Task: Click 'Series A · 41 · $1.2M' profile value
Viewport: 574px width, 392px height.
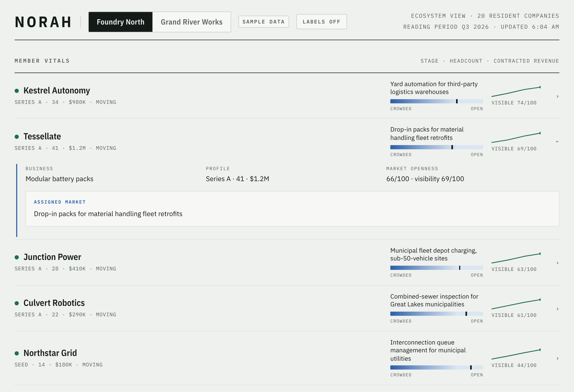Action: [x=237, y=179]
